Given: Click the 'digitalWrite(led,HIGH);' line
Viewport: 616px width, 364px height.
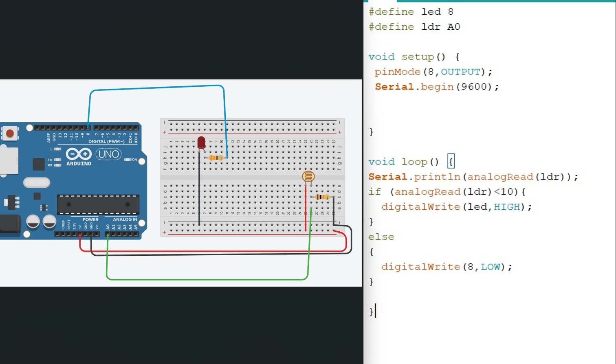Looking at the screenshot, I should [456, 207].
